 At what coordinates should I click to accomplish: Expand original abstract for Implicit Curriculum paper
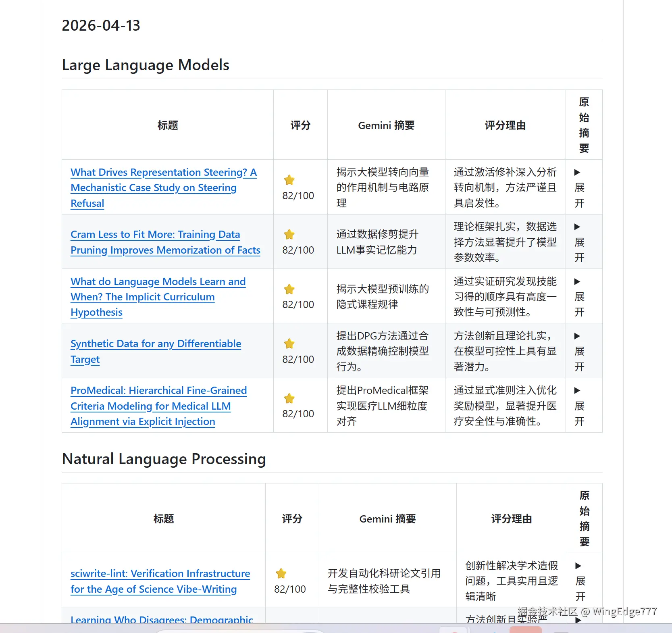click(579, 297)
